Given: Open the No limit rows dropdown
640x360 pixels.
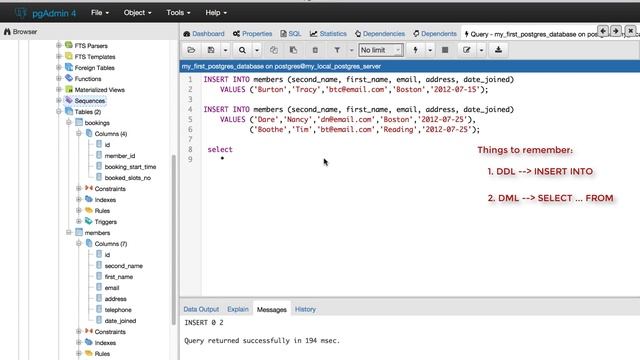Looking at the screenshot, I should 380,50.
